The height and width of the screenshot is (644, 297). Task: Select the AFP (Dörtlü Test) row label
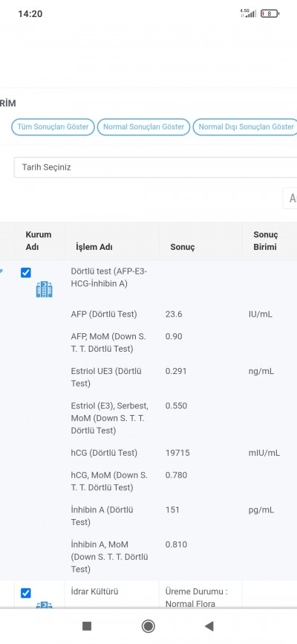pyautogui.click(x=104, y=315)
